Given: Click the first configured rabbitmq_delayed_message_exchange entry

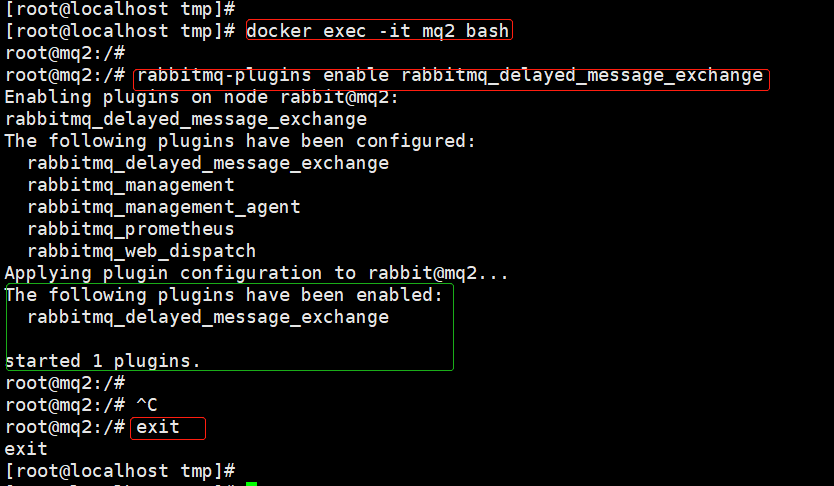Looking at the screenshot, I should click(x=208, y=163).
